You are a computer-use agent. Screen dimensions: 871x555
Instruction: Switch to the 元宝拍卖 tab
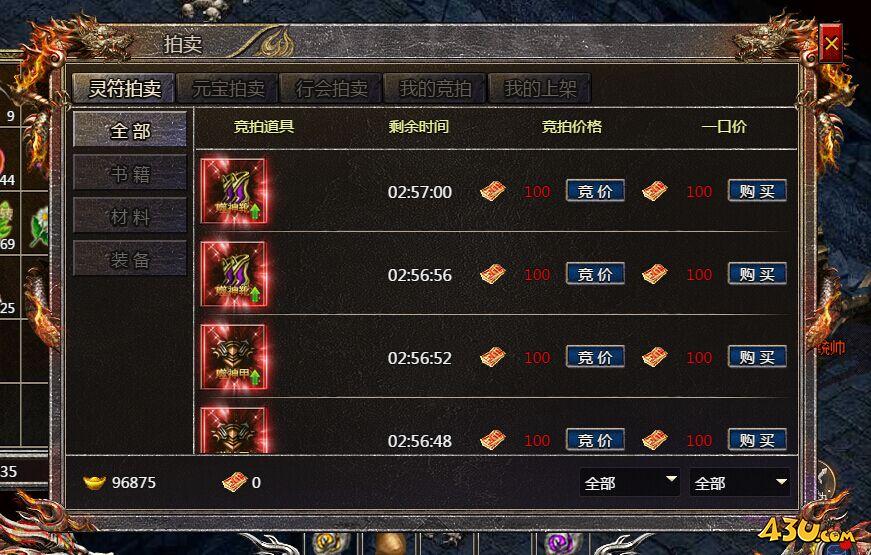pyautogui.click(x=228, y=88)
